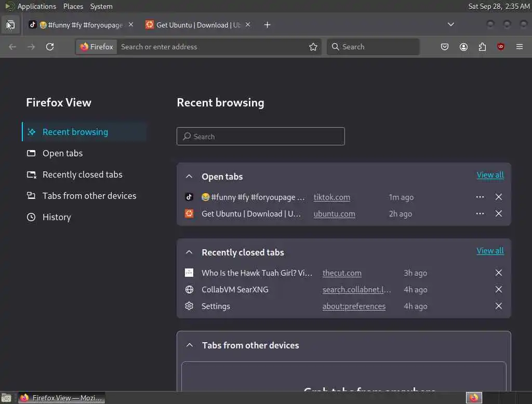Screen dimensions: 532x404
Task: Click the Recent browsing search field
Action: pos(261,137)
